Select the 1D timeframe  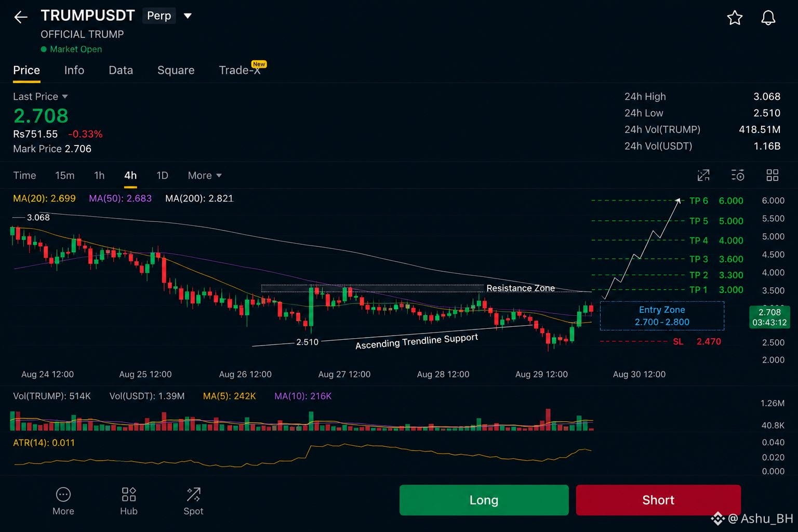[x=163, y=176]
